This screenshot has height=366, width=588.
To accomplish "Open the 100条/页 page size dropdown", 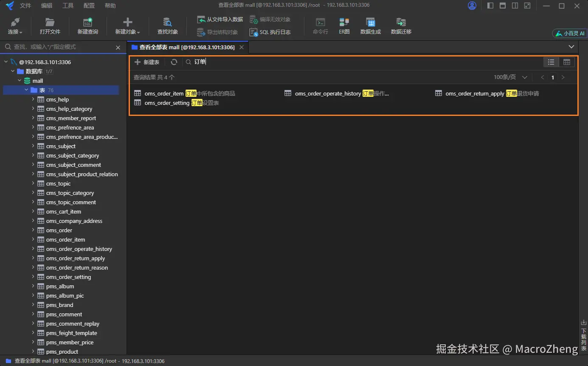I will coord(511,77).
